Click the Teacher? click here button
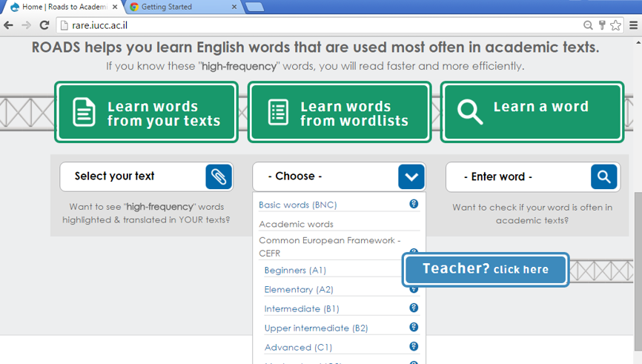This screenshot has width=642, height=364. (x=486, y=269)
